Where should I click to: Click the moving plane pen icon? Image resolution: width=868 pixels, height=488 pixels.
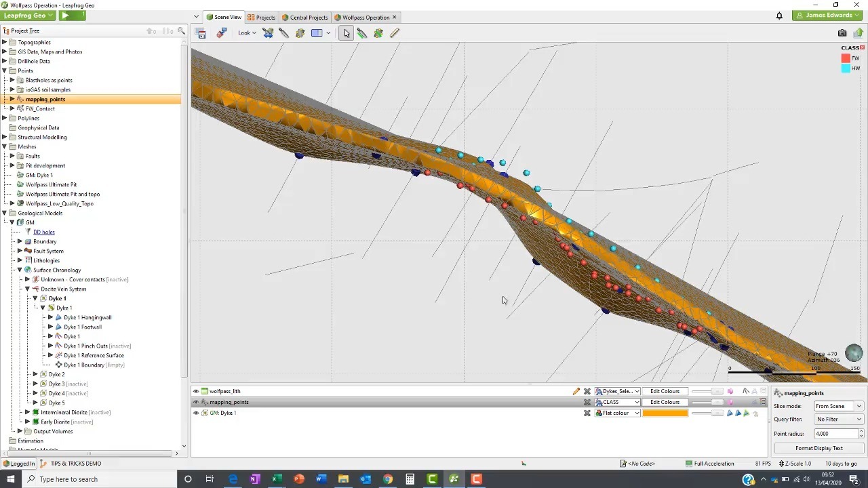point(283,33)
